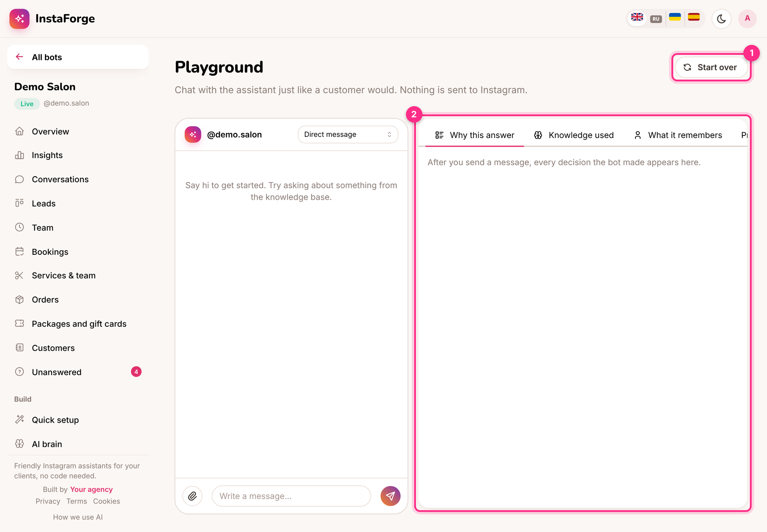Select the Spanish flag language
Image resolution: width=767 pixels, height=532 pixels.
pos(694,18)
